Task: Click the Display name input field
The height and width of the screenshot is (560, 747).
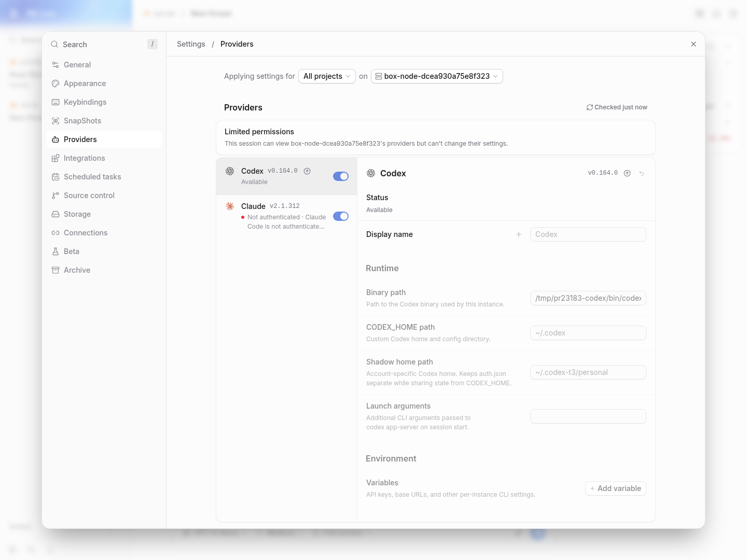Action: coord(588,234)
